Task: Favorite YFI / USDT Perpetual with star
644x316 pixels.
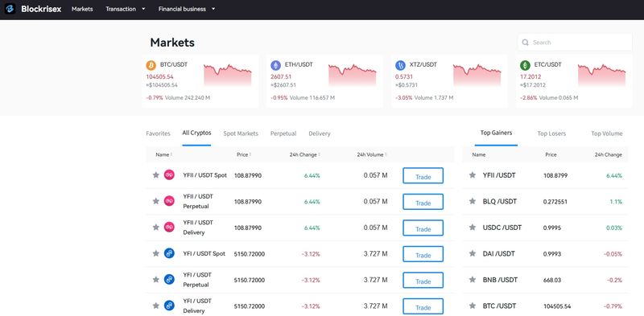Action: 155,280
